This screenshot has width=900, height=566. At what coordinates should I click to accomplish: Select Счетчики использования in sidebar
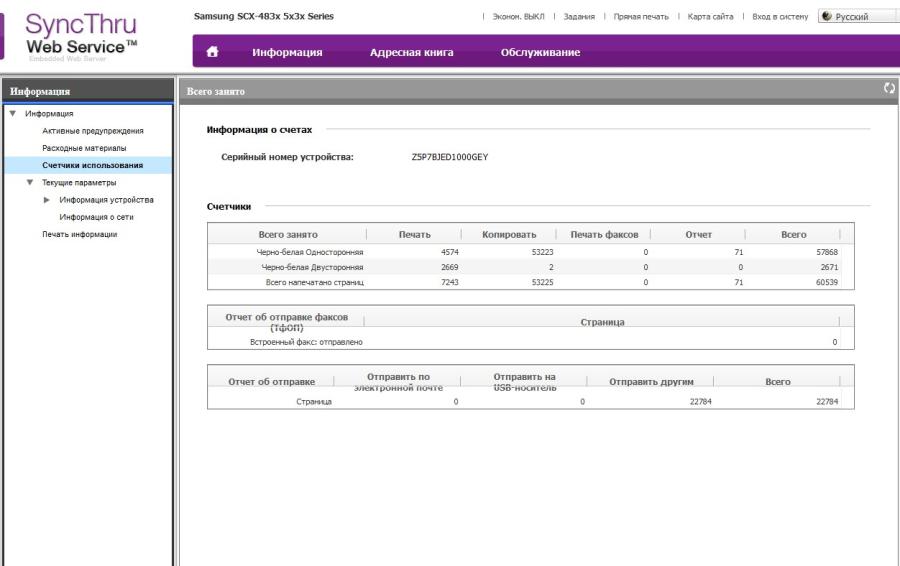point(92,165)
